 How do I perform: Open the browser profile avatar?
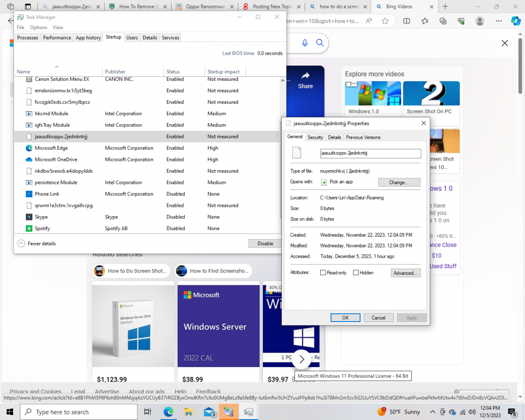(x=480, y=21)
